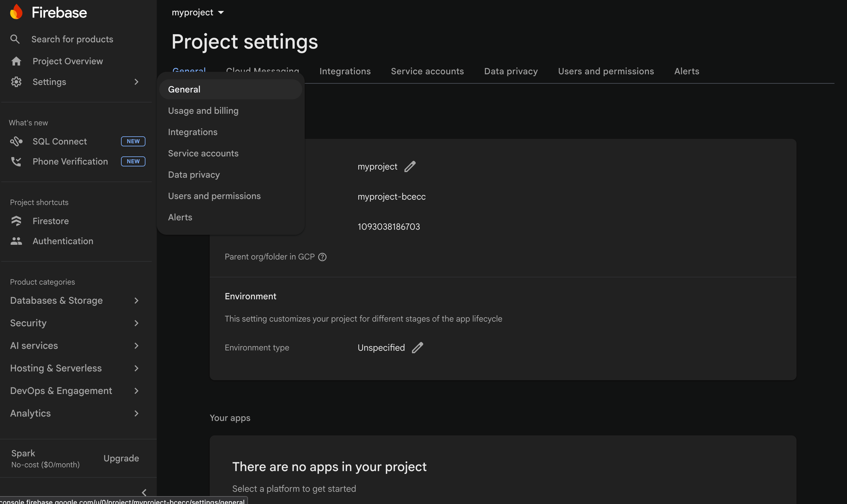Switch to the Alerts tab
847x504 pixels.
(x=687, y=71)
